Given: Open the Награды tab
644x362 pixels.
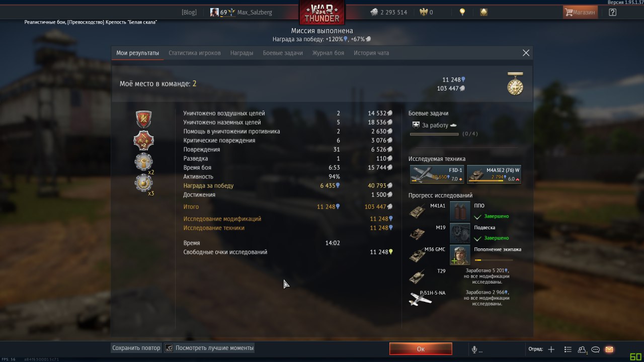Looking at the screenshot, I should (242, 53).
